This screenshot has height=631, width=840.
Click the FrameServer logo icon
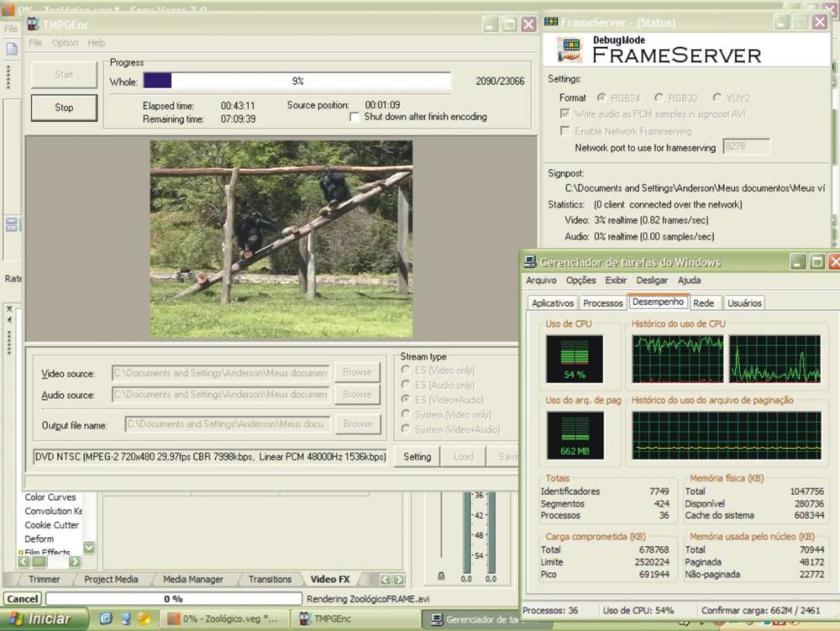click(x=569, y=50)
